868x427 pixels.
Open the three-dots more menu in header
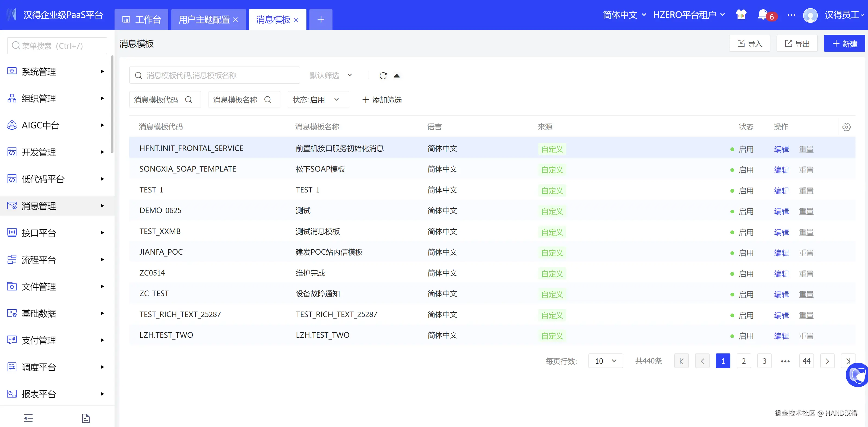coord(791,15)
